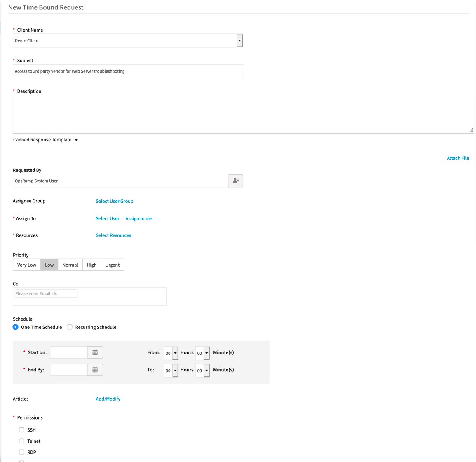Select the Recurring Schedule option
Screen dimensions: 476x462
tap(69, 327)
